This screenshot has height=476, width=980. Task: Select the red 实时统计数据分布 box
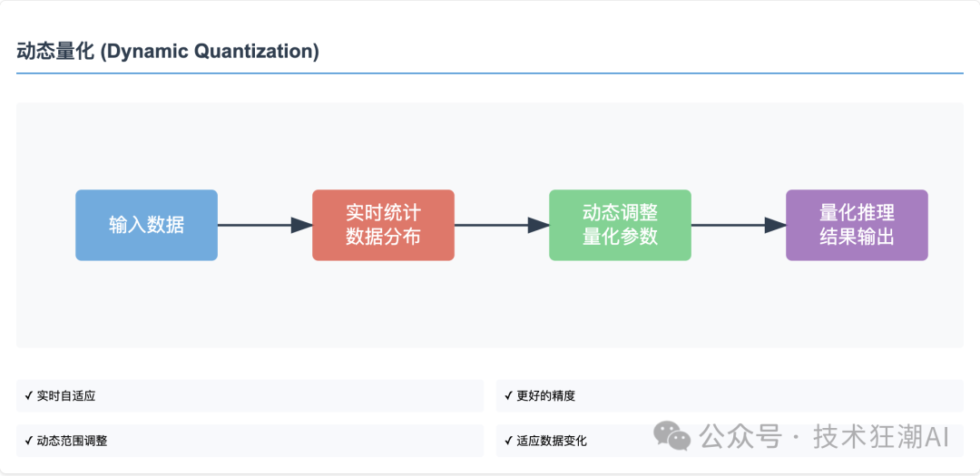click(x=383, y=225)
